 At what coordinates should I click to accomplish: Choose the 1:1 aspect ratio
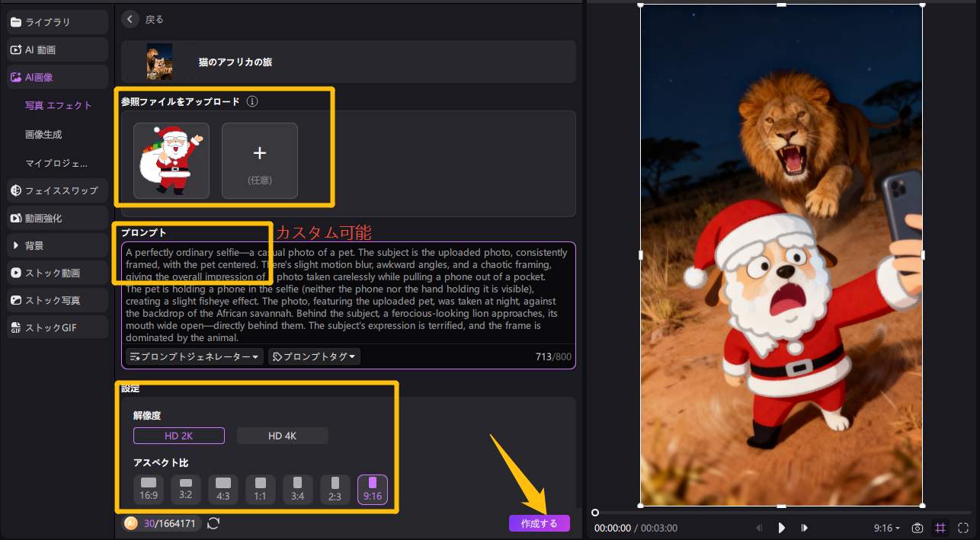tap(261, 489)
